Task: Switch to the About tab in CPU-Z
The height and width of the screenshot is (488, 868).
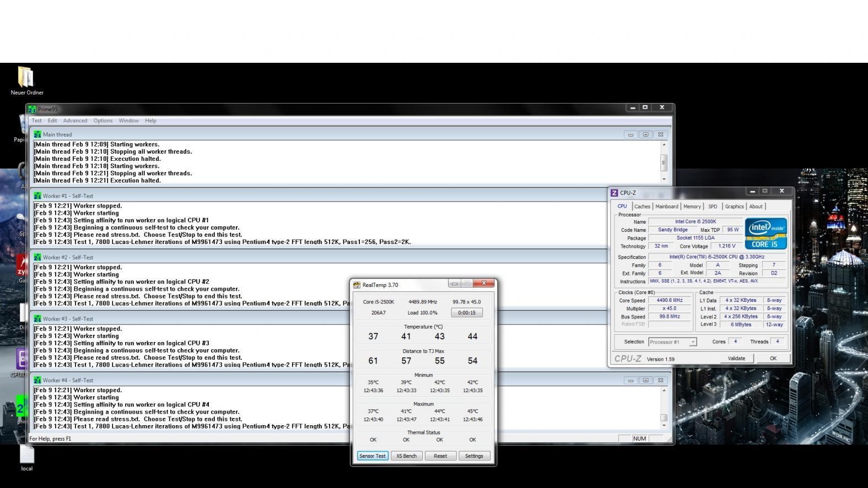Action: (x=756, y=207)
